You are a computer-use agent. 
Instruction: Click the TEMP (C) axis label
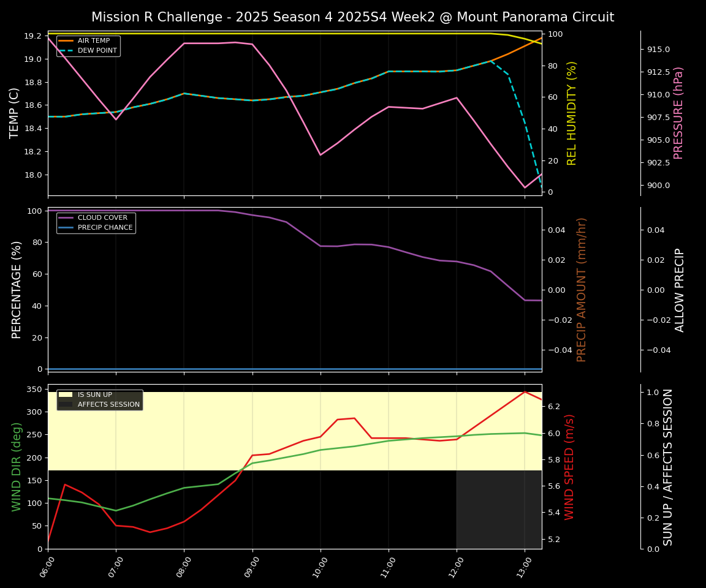click(x=15, y=113)
